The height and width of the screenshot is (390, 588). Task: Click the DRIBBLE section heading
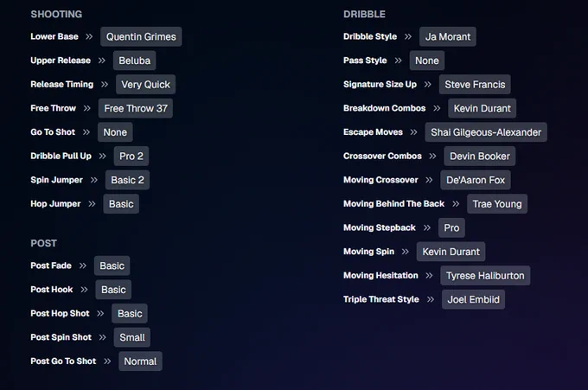pyautogui.click(x=364, y=14)
